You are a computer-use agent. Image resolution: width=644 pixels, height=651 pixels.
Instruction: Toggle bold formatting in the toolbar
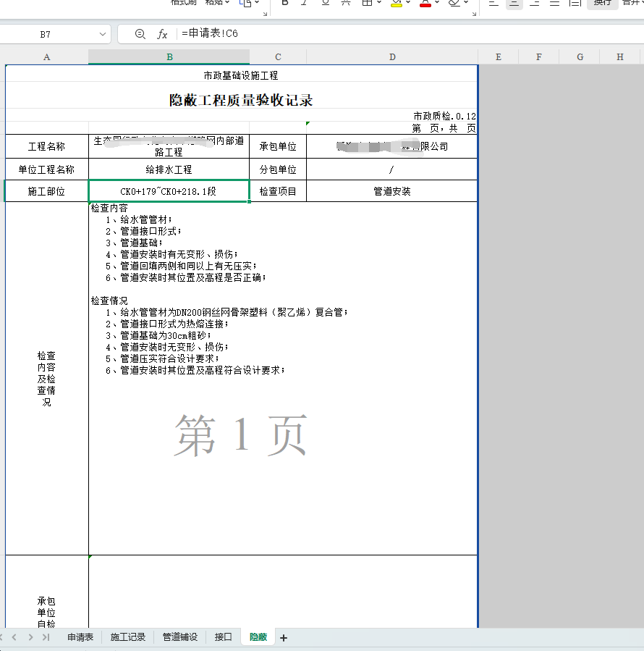pos(284,3)
